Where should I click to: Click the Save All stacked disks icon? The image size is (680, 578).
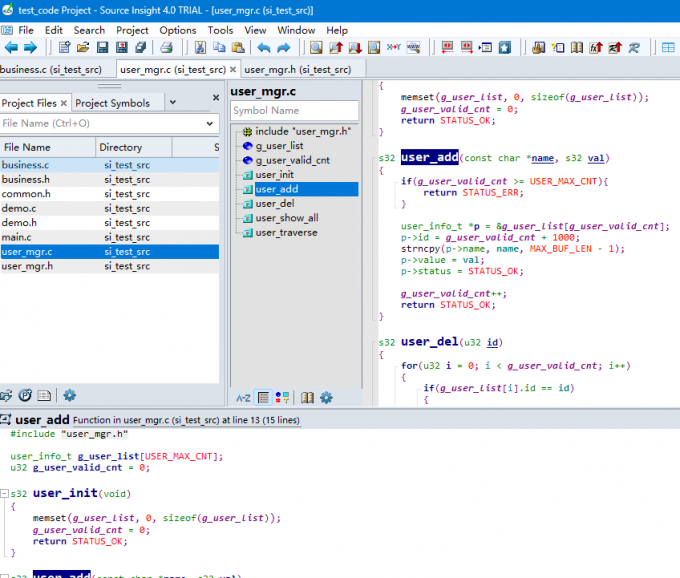(x=141, y=47)
